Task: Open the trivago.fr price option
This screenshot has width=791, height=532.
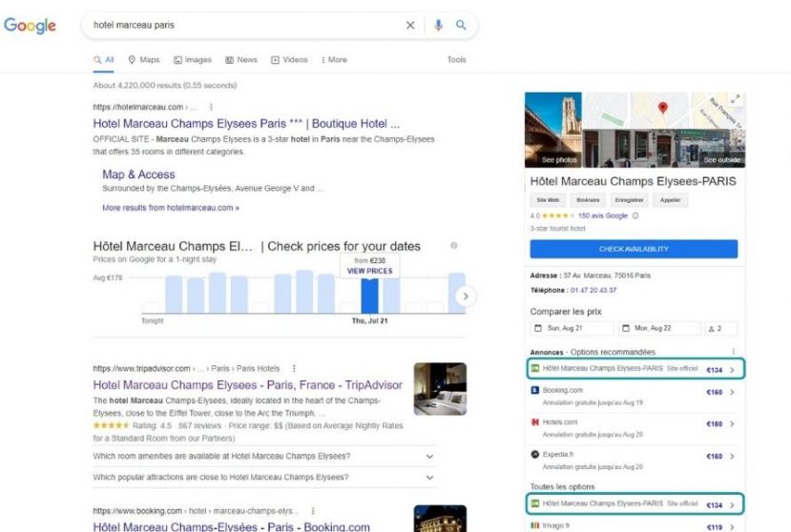Action: click(x=635, y=526)
